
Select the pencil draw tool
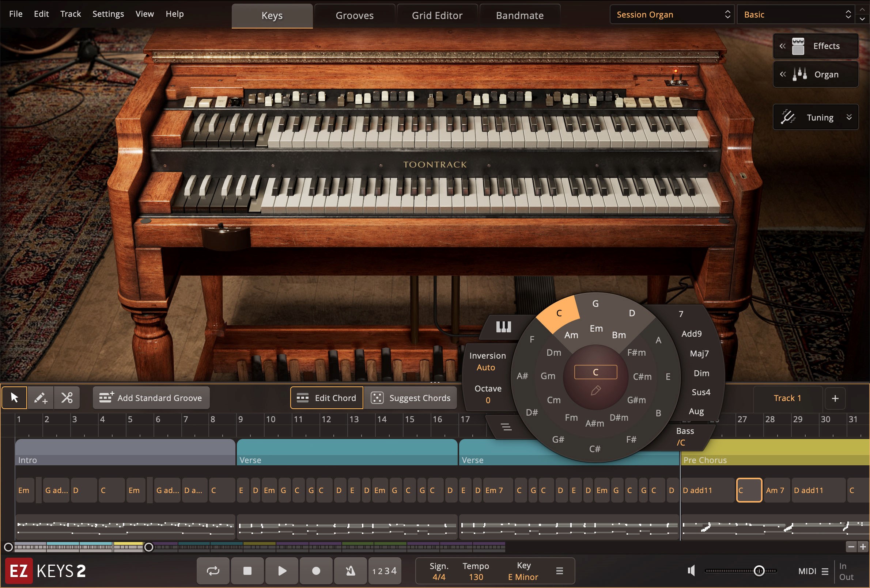[x=41, y=398]
